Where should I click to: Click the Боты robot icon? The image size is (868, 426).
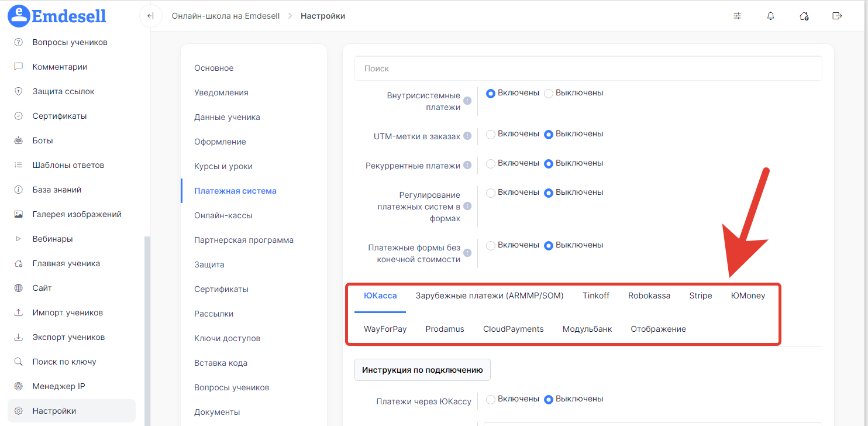[18, 140]
